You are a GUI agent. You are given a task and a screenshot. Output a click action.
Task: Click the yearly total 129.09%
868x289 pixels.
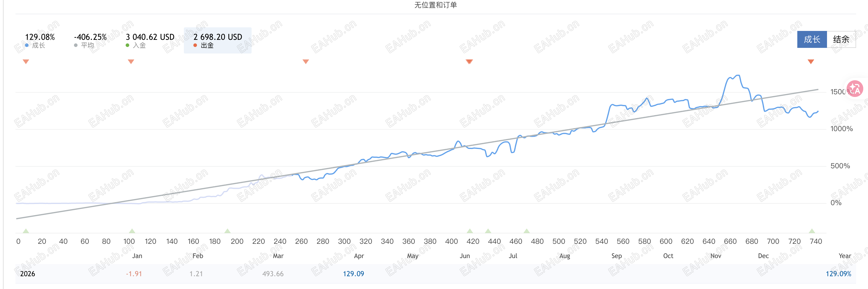(838, 274)
